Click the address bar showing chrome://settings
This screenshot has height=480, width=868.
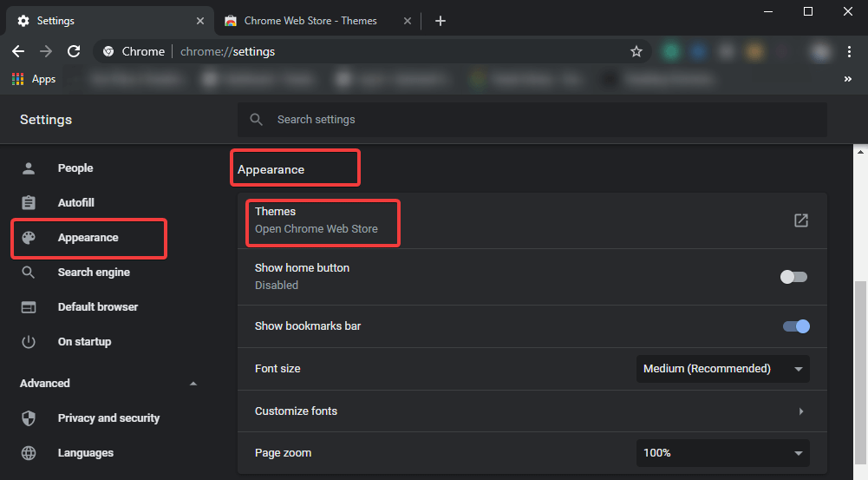click(x=372, y=51)
